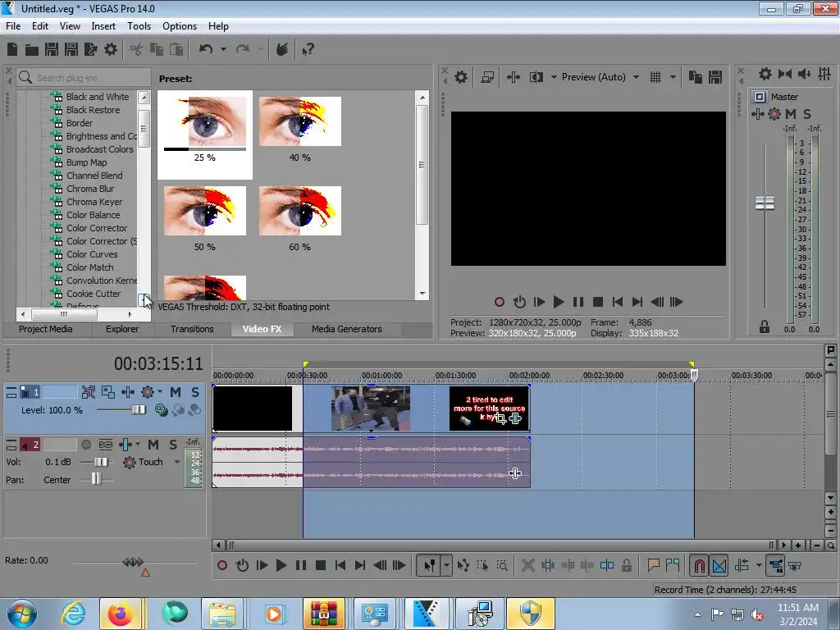Open Auto Ripple dropdown arrow

(x=759, y=565)
